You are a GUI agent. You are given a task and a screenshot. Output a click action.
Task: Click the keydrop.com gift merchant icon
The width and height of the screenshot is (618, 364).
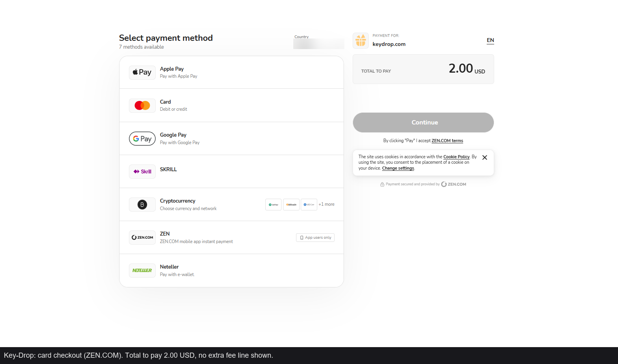coord(361,40)
